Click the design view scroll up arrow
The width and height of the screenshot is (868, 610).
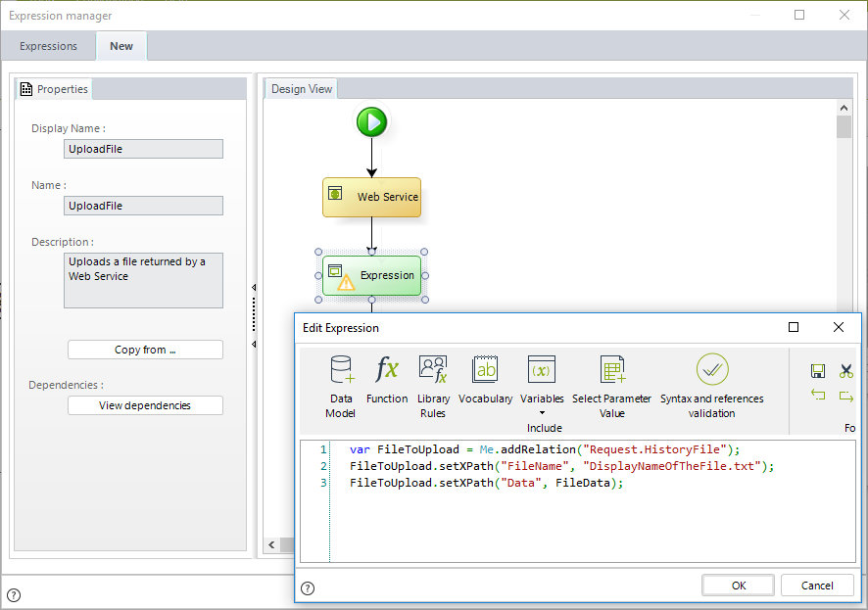(844, 108)
